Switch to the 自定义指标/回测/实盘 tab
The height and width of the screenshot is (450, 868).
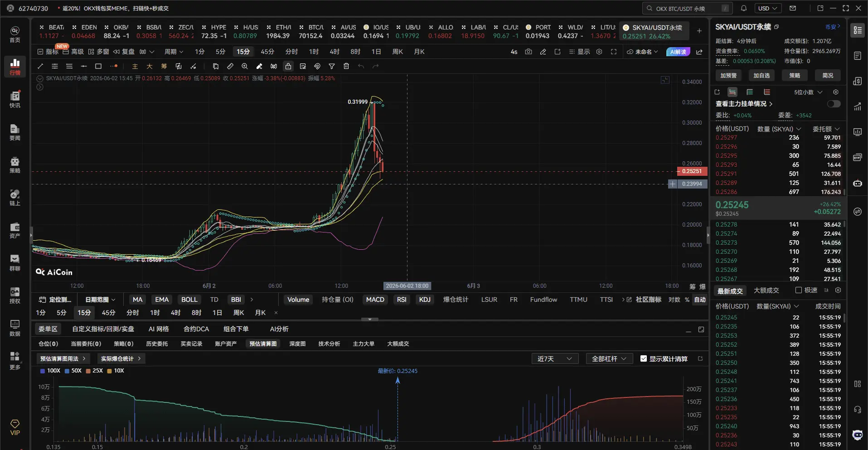tap(103, 329)
